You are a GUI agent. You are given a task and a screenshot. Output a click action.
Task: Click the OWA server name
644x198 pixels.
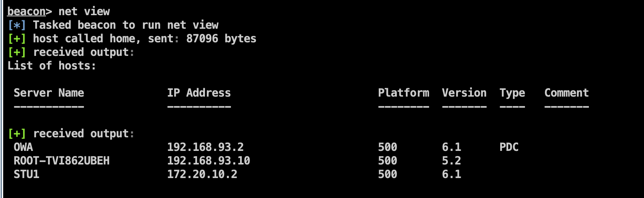point(23,147)
